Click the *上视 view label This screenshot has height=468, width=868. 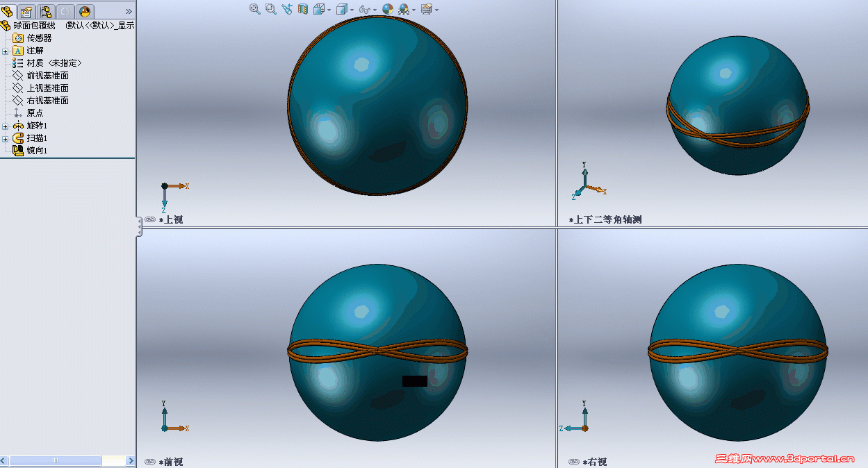click(171, 219)
